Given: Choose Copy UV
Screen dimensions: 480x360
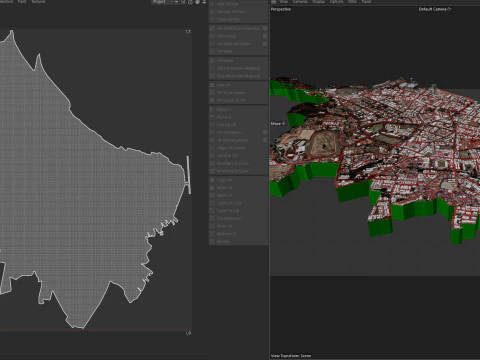Looking at the screenshot, I should [x=238, y=180].
